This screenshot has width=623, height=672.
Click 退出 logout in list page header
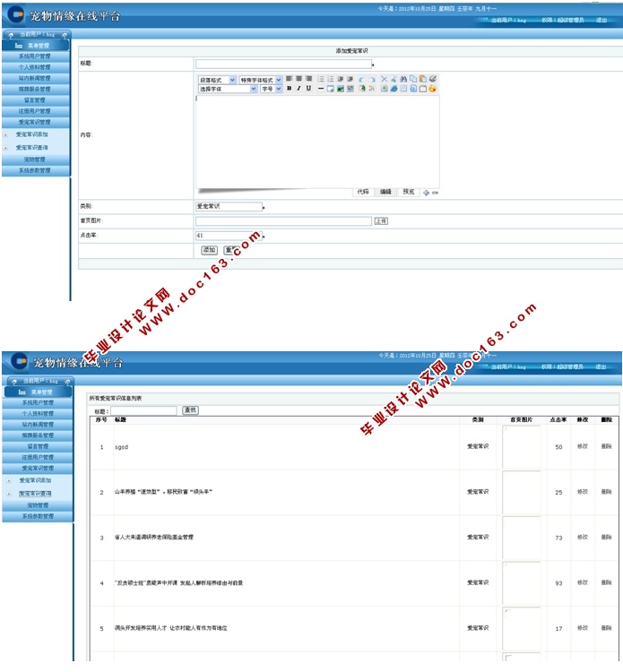point(601,367)
